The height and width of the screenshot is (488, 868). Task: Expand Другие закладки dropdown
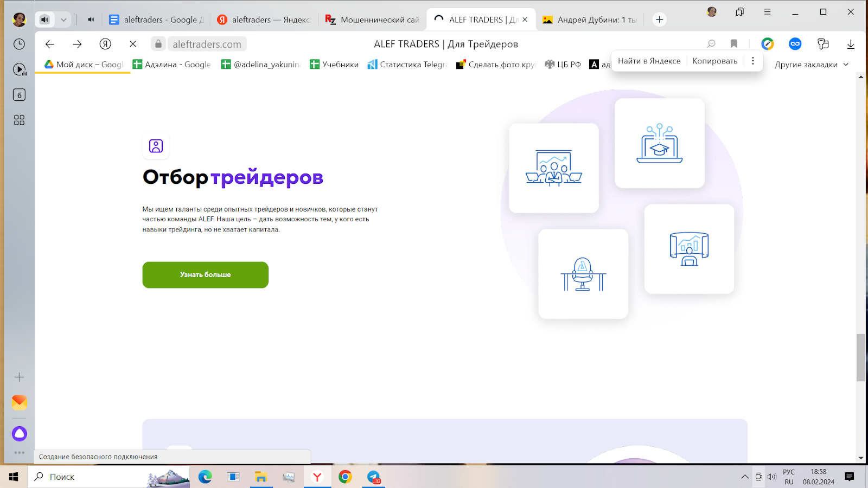[x=811, y=65]
